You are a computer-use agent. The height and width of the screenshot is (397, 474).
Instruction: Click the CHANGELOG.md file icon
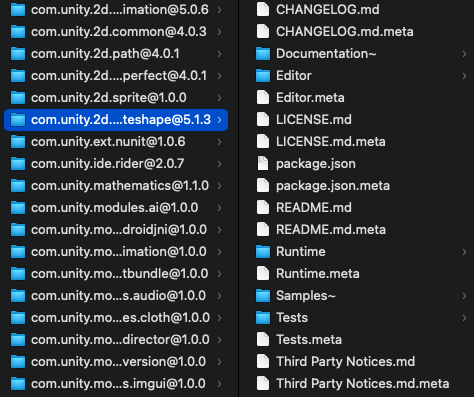click(263, 10)
